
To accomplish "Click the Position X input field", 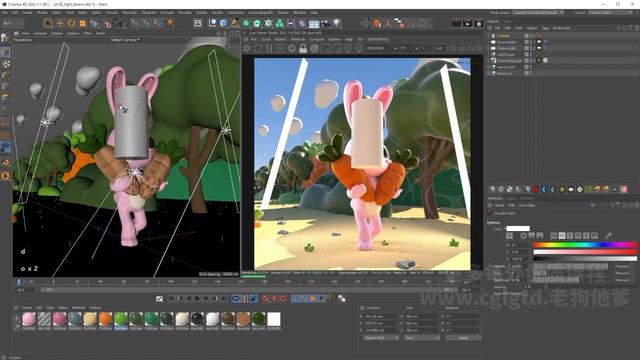I will [x=380, y=316].
